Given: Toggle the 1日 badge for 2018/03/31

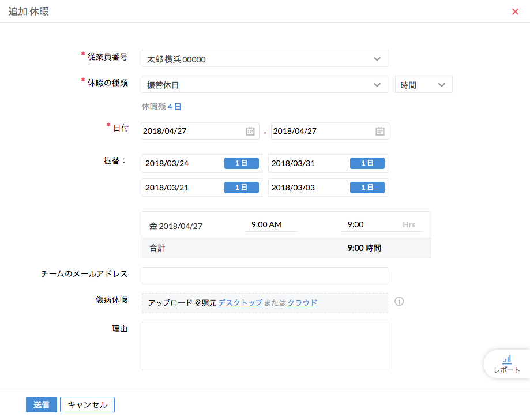Looking at the screenshot, I should 367,163.
